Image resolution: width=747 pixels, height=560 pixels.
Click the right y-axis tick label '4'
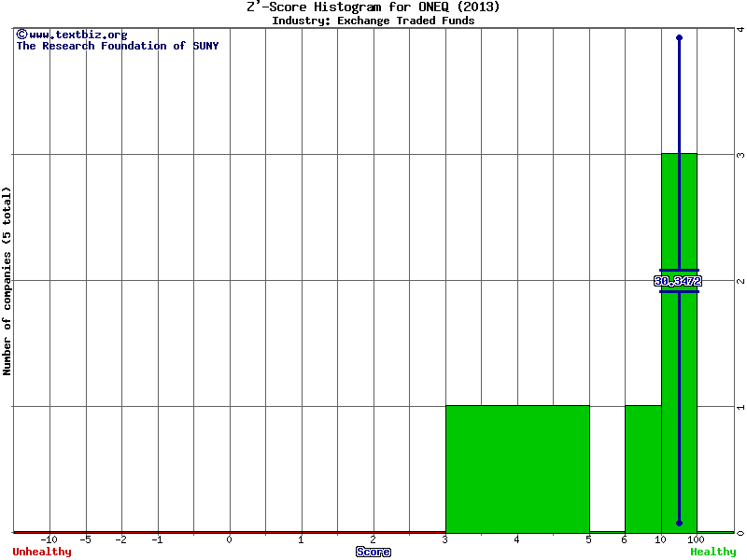[740, 30]
